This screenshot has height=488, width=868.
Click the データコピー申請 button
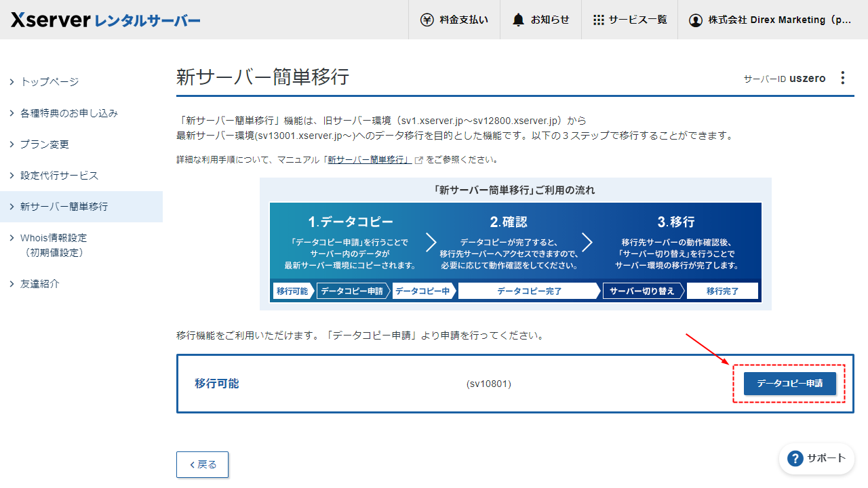[x=790, y=384]
